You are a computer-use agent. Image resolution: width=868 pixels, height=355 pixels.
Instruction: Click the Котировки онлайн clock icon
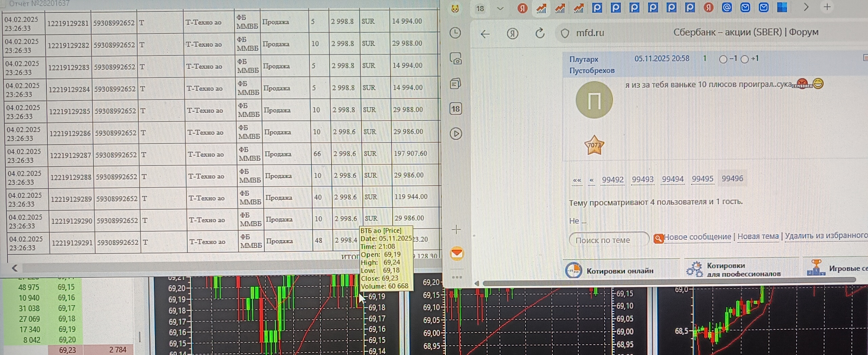[573, 270]
